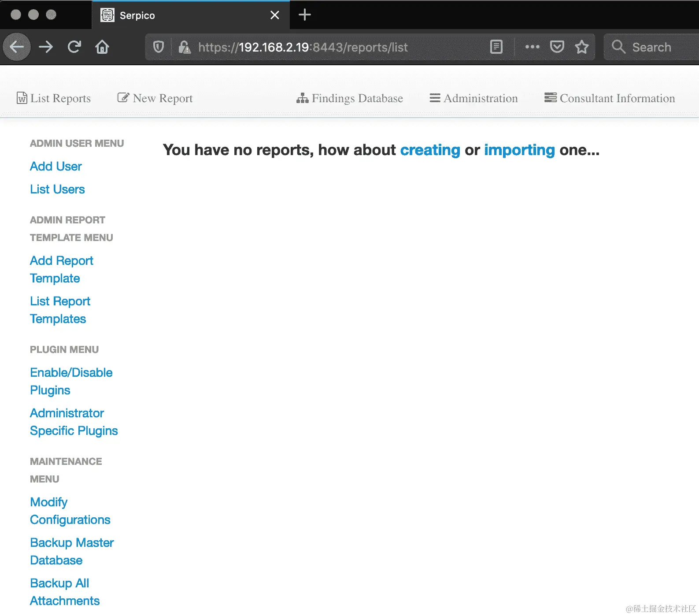Open the page actions three-dots menu

(532, 47)
